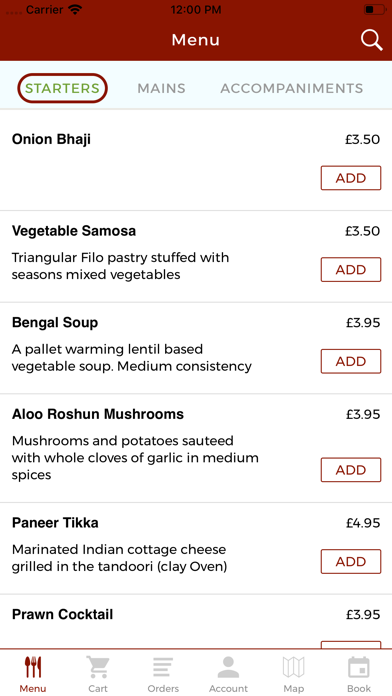Open the Book calendar icon
Viewport: 392px width, 696px height.
(x=359, y=667)
